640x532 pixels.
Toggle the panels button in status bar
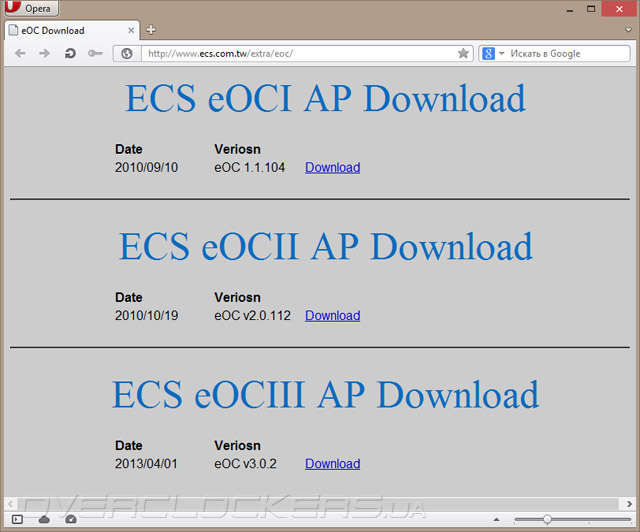pyautogui.click(x=17, y=520)
